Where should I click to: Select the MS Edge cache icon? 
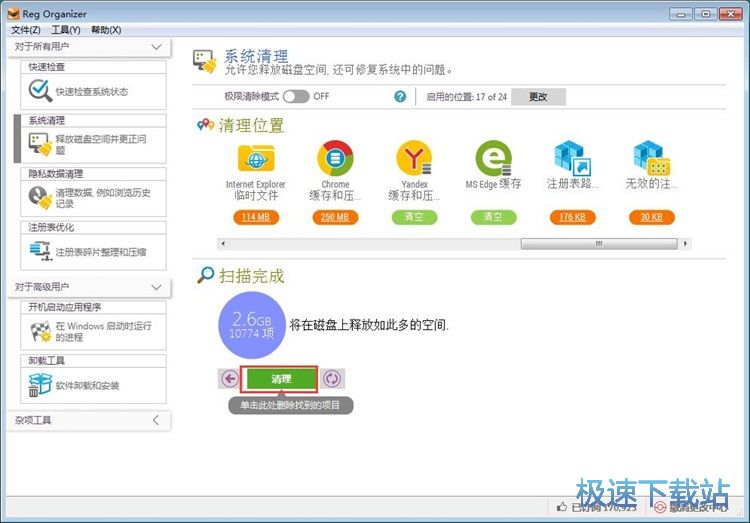pos(494,158)
